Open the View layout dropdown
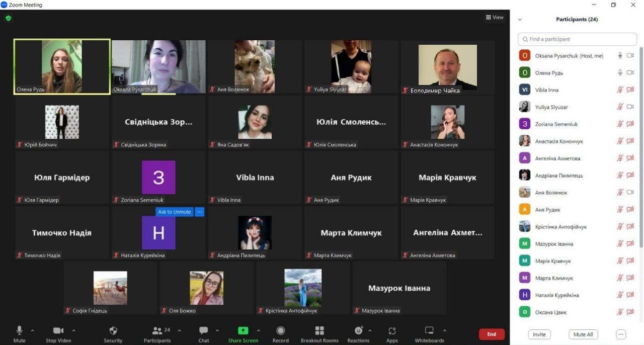 click(x=495, y=18)
